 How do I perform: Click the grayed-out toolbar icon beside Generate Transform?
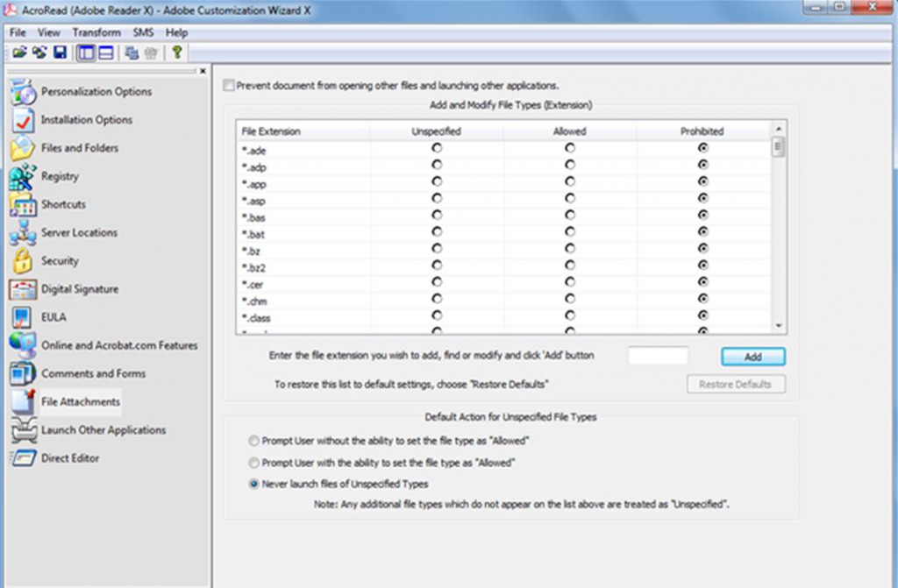point(151,53)
